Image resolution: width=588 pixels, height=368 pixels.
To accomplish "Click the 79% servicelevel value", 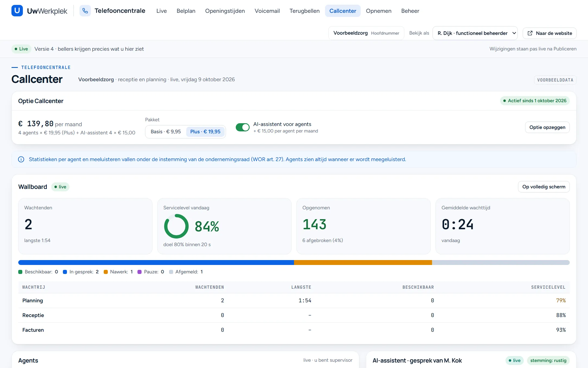I will pyautogui.click(x=561, y=301).
